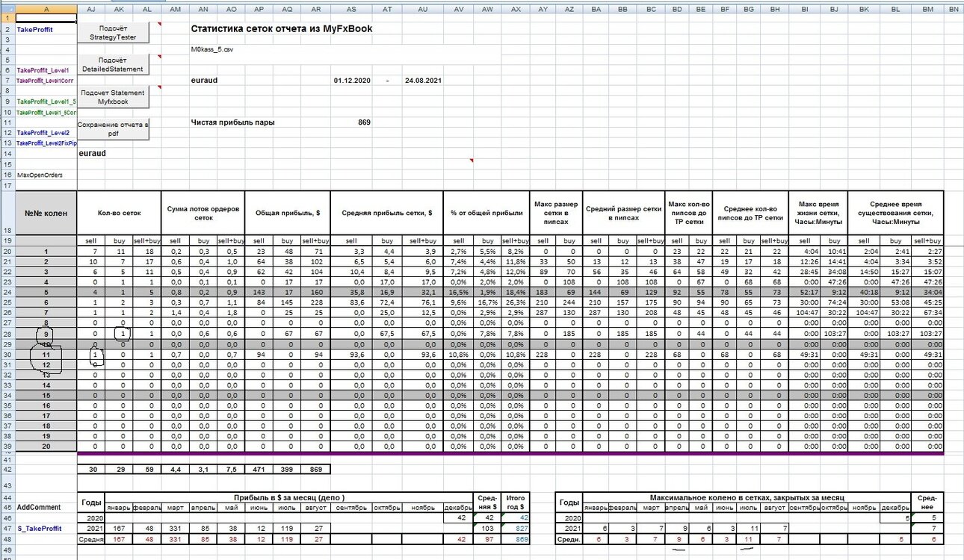Select the Макс размер сетки в пипсах header
964x560 pixels.
(x=557, y=213)
